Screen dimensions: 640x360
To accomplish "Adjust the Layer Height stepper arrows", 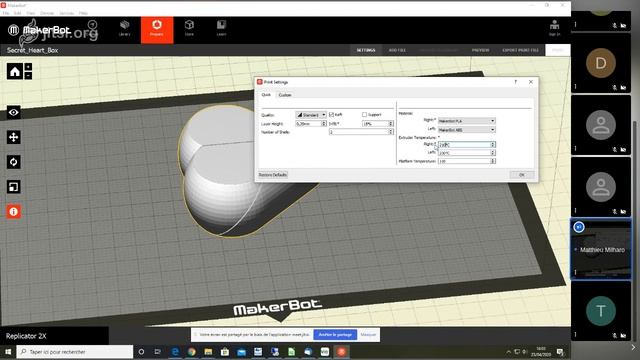I will click(324, 124).
